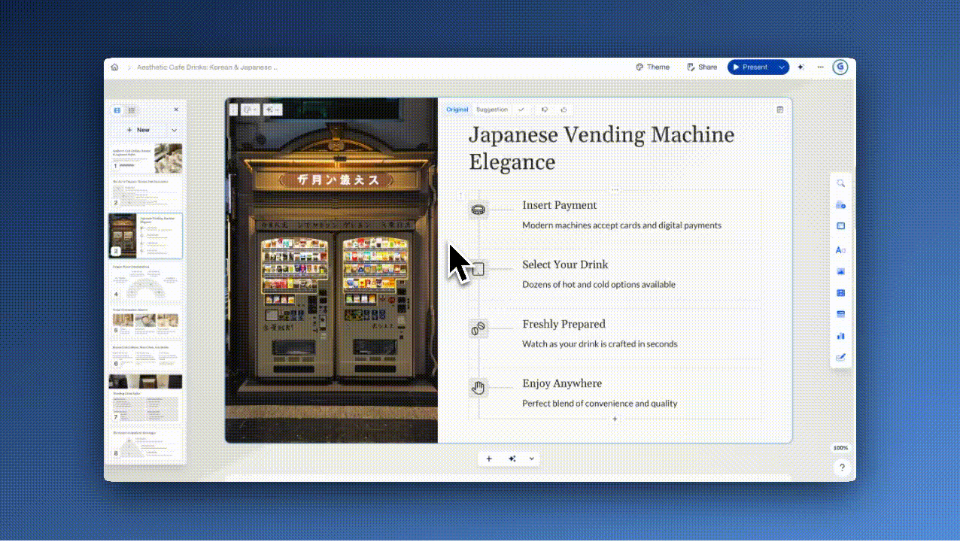Switch to the Suggestion tab

(x=492, y=110)
